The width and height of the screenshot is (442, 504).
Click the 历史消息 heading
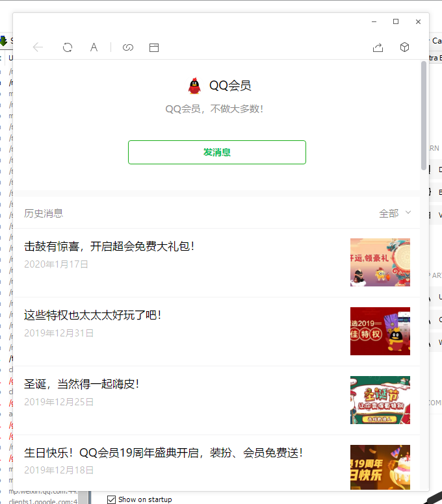coord(44,214)
